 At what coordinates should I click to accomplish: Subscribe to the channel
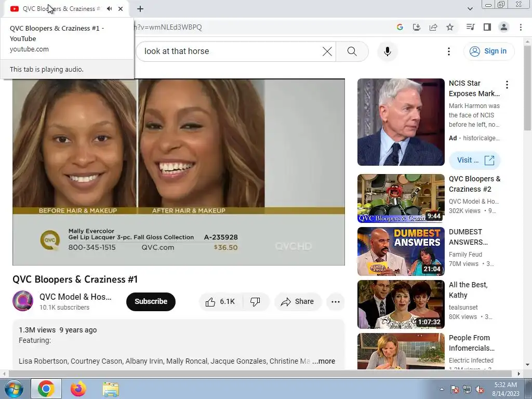(151, 302)
